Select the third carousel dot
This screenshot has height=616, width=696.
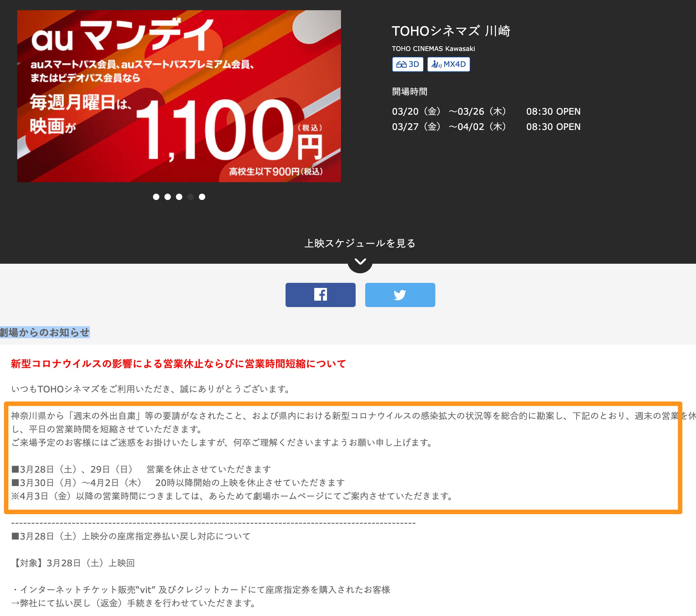click(x=179, y=197)
